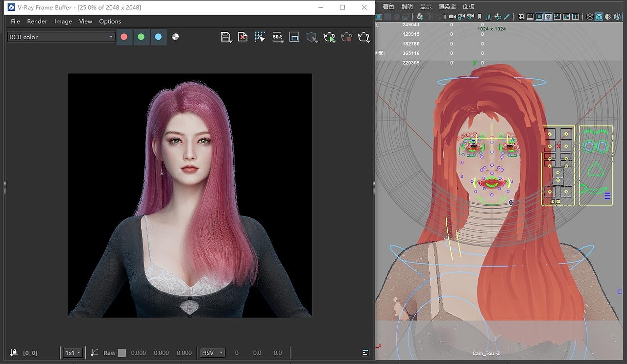Click the gray Raw color swatch
This screenshot has height=364, width=627.
pyautogui.click(x=122, y=353)
